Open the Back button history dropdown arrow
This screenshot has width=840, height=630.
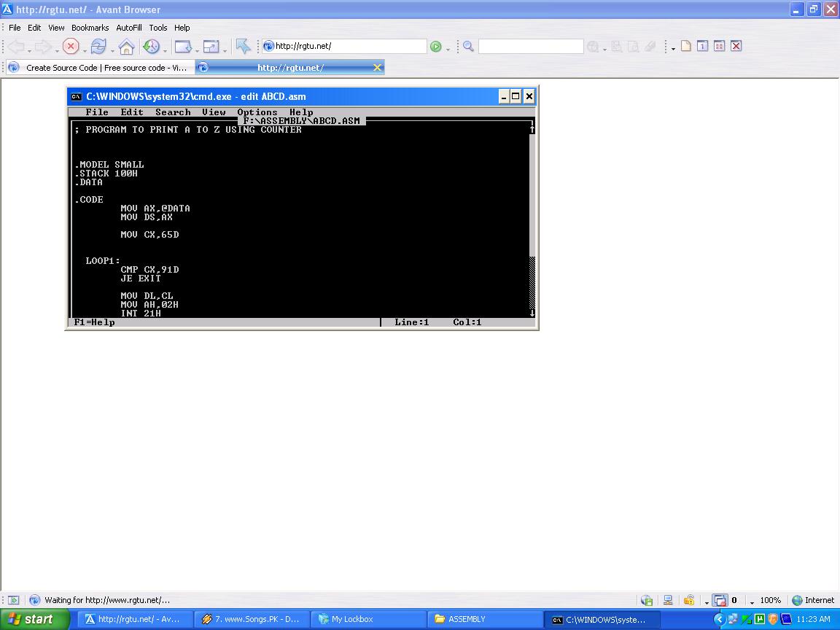tap(29, 50)
